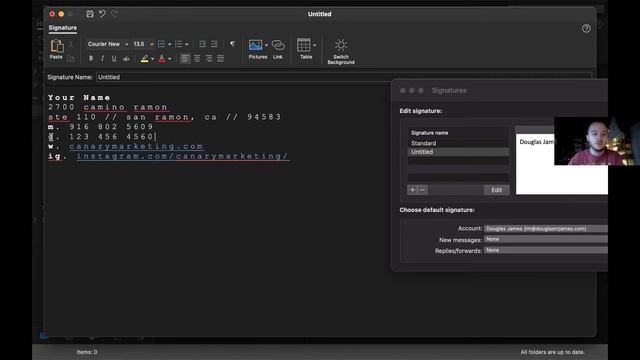Toggle Italic formatting
Image resolution: width=640 pixels, height=360 pixels.
tap(102, 59)
